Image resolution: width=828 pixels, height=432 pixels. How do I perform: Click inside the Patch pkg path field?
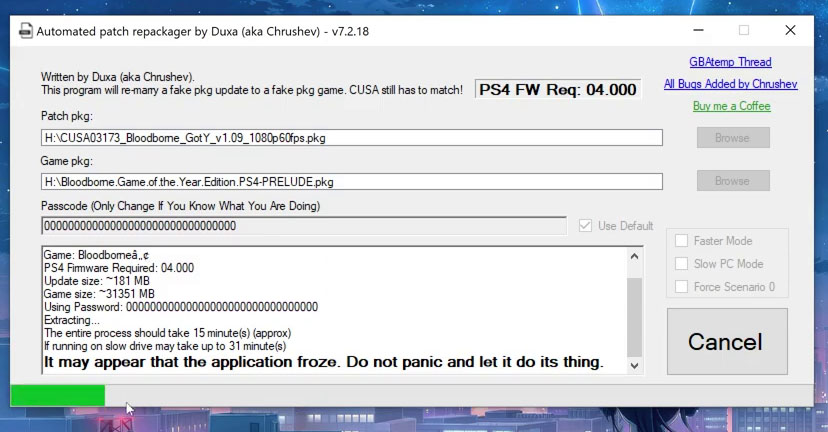(x=351, y=138)
